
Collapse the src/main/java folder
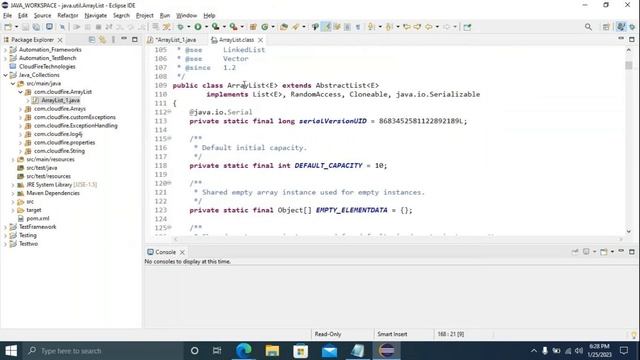(x=13, y=83)
